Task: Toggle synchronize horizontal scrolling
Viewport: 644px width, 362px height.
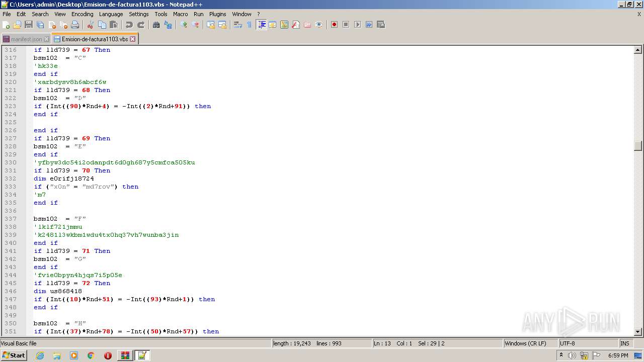Action: (x=222, y=25)
